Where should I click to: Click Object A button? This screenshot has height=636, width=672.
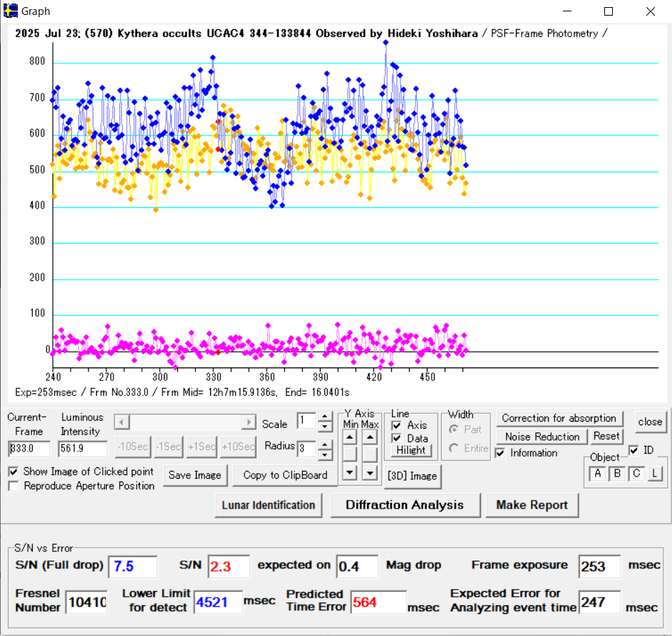(x=597, y=474)
